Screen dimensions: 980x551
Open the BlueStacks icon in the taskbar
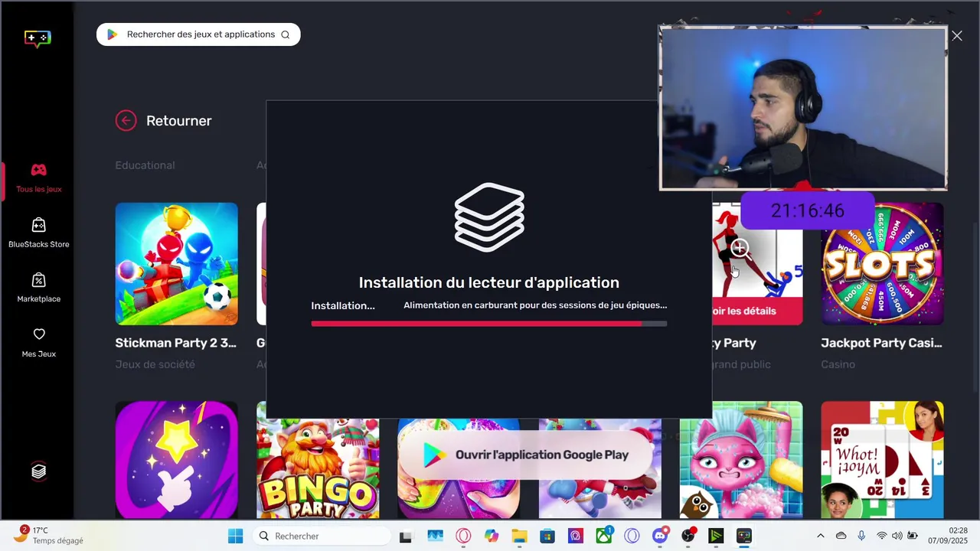pyautogui.click(x=744, y=536)
